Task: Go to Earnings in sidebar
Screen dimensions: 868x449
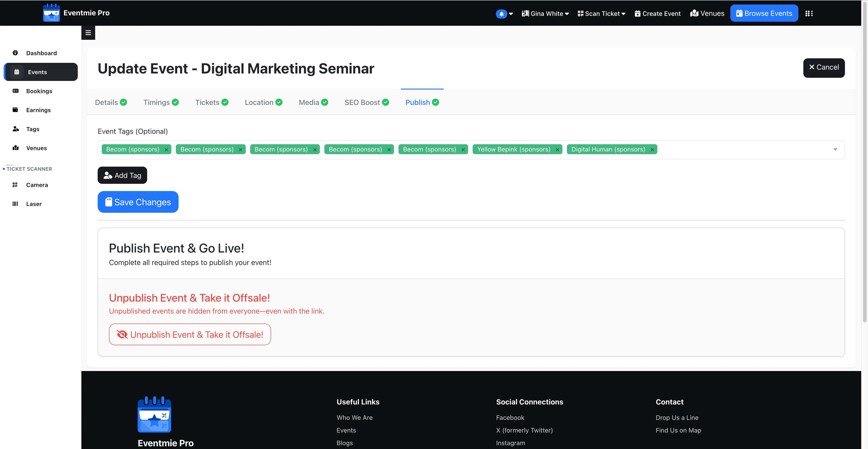Action: coord(38,110)
